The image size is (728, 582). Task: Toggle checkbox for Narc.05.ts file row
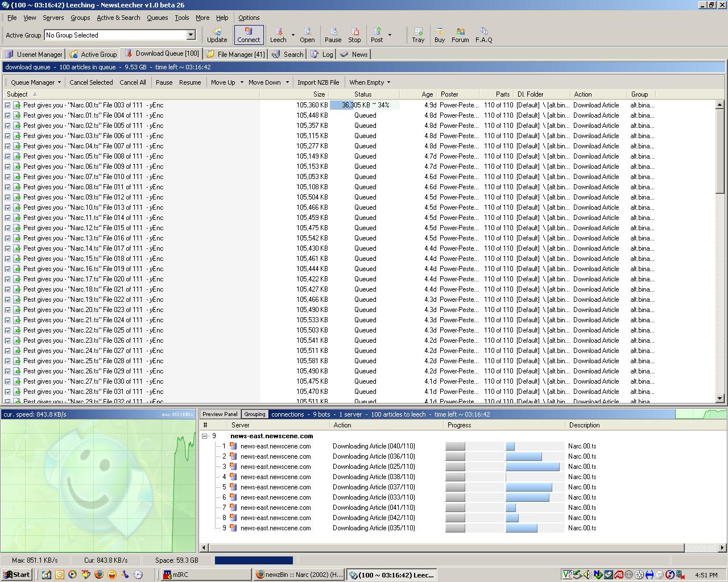(8, 156)
